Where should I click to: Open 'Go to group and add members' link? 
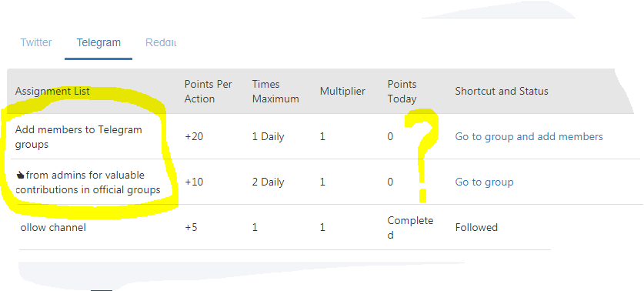pos(529,136)
